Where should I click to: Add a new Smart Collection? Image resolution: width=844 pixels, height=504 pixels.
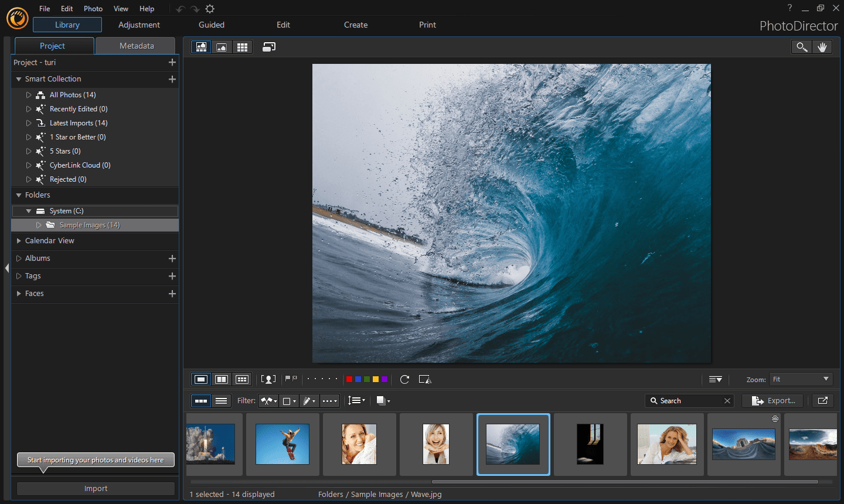coord(172,79)
